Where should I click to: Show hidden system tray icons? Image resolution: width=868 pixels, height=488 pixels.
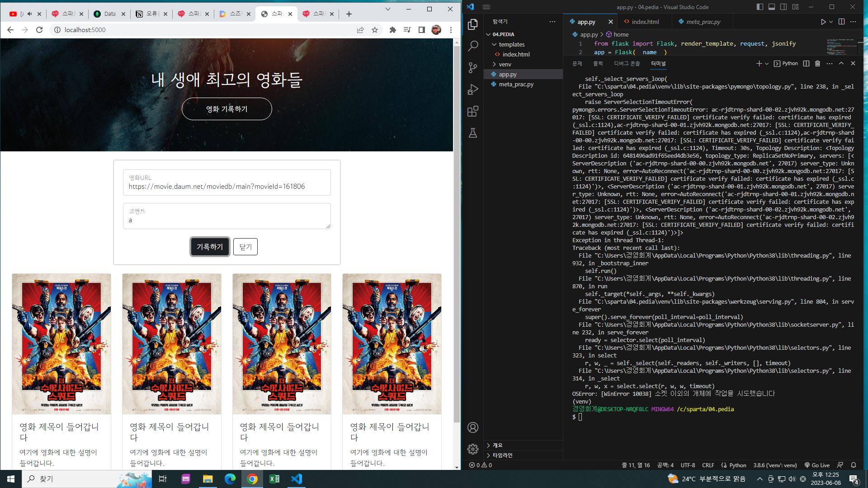pyautogui.click(x=759, y=479)
